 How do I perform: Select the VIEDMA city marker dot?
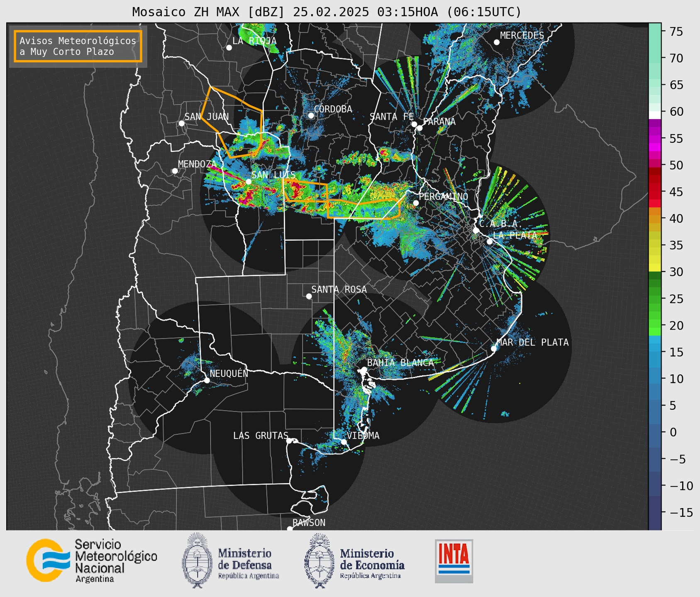[344, 442]
